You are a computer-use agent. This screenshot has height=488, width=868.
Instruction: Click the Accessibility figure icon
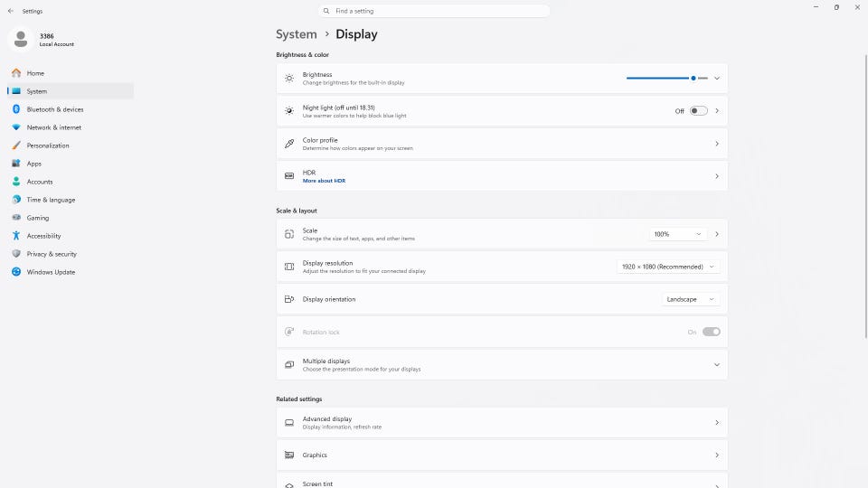pyautogui.click(x=16, y=236)
